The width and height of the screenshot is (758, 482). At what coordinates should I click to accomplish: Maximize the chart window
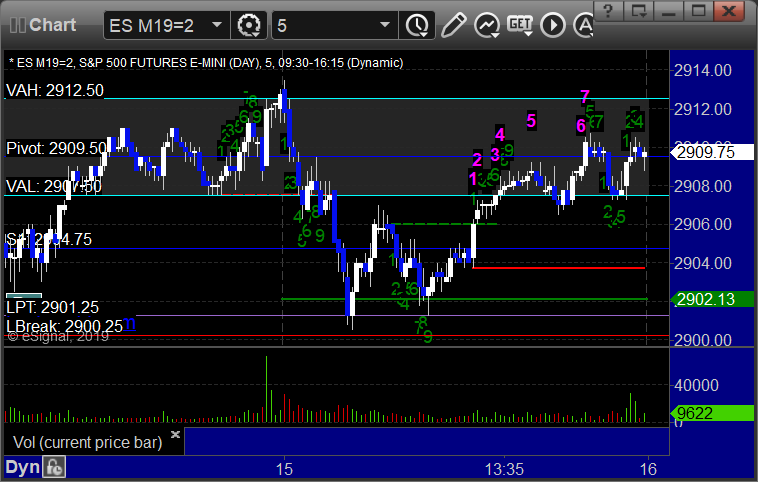click(x=699, y=11)
